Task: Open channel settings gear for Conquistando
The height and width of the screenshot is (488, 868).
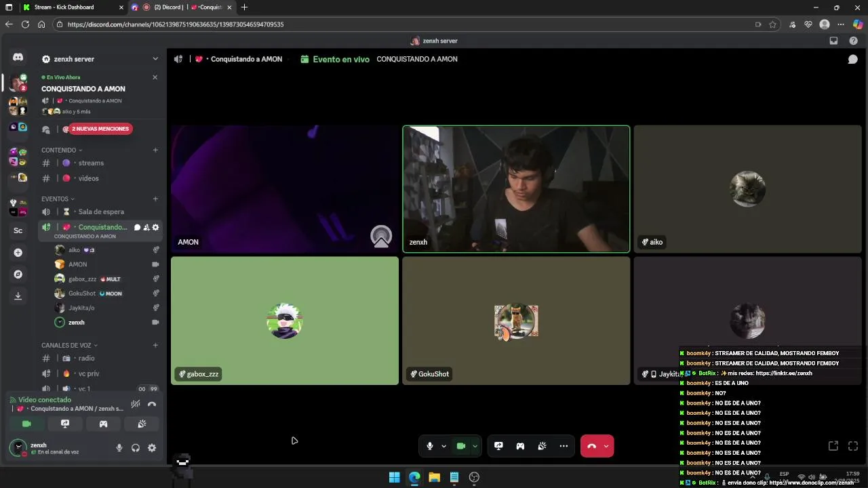Action: pyautogui.click(x=155, y=227)
